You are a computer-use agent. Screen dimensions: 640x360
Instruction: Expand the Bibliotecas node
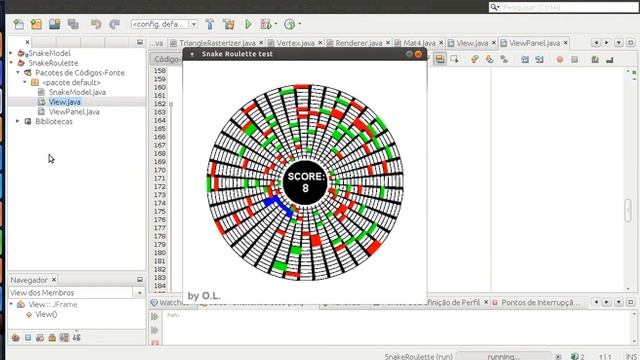tap(18, 121)
